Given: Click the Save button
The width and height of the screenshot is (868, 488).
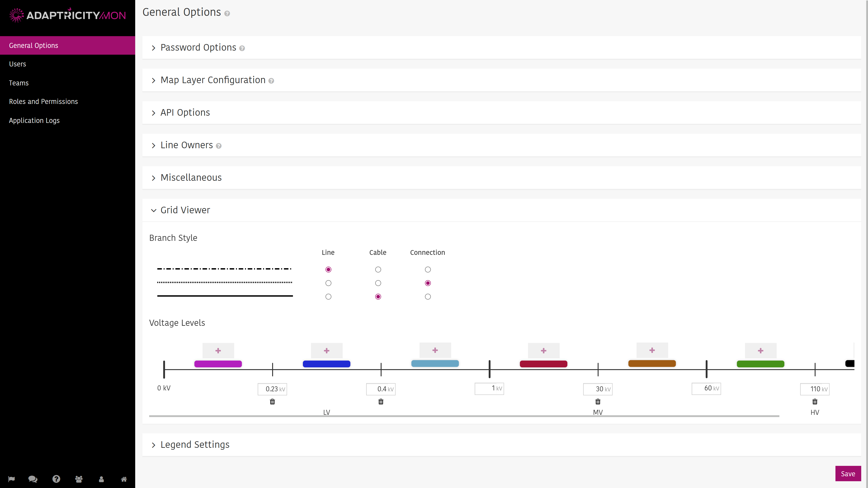Looking at the screenshot, I should (x=848, y=474).
